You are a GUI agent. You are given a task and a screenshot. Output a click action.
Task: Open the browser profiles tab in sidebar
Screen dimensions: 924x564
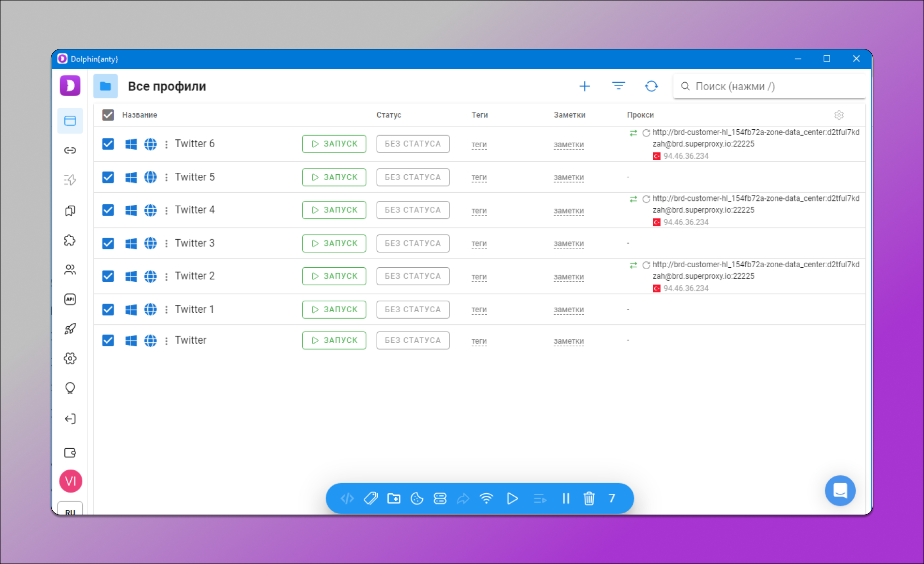point(70,121)
